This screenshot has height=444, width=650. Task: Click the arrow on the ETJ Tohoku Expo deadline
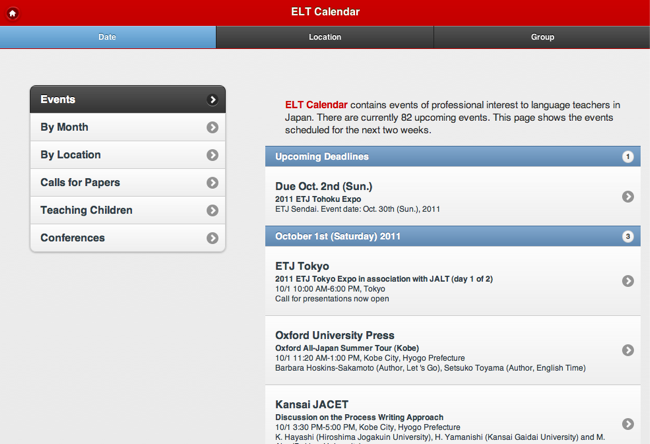click(627, 196)
